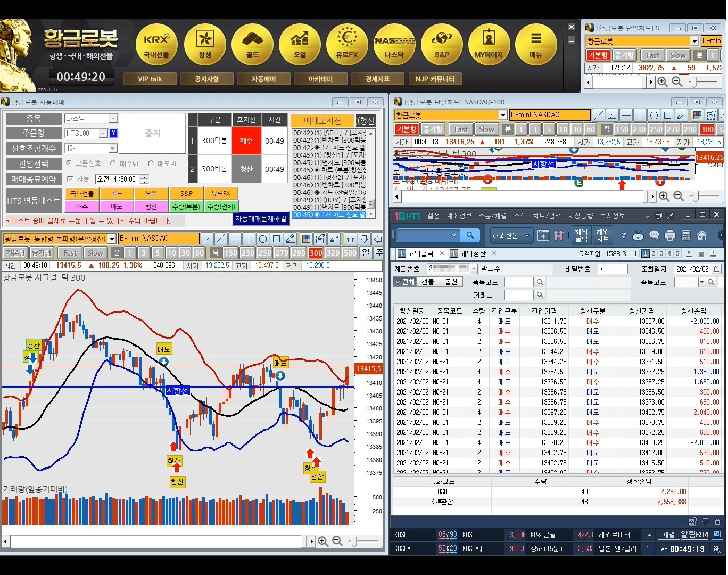Click 비밀번호 password input field
The image size is (728, 575).
613,269
